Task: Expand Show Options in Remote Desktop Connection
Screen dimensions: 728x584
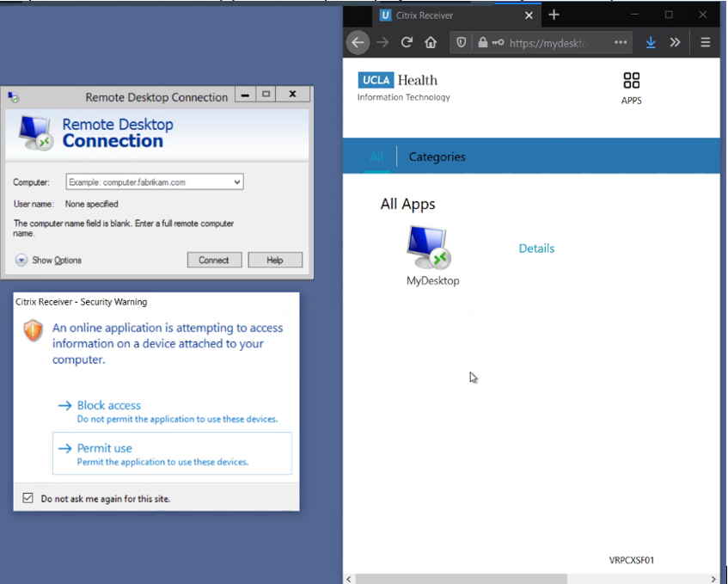Action: [48, 260]
